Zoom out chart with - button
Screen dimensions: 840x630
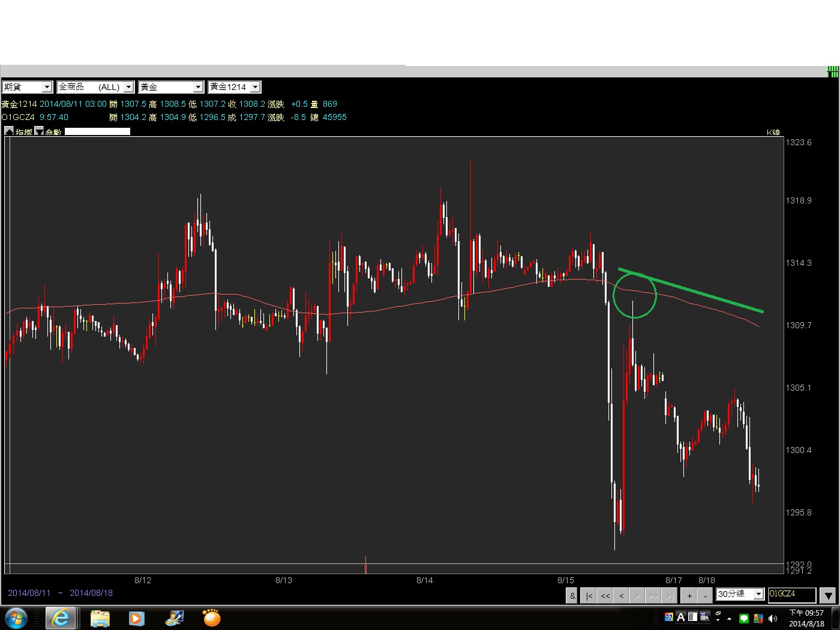coord(706,595)
